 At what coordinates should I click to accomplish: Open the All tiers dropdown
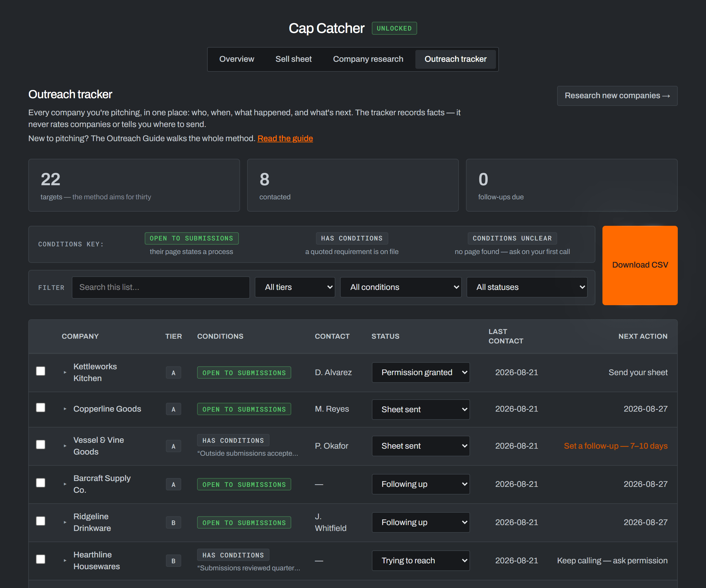coord(295,287)
